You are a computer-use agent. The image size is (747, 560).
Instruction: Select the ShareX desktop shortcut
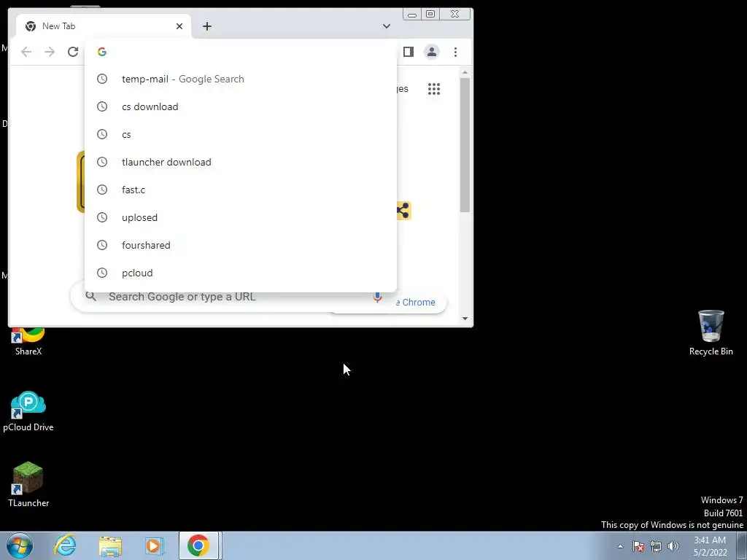point(28,342)
